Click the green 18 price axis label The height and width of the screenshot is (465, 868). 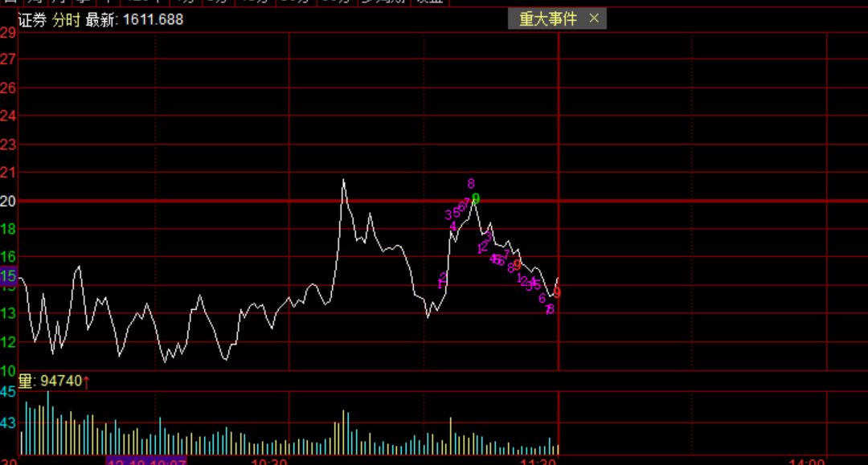8,230
